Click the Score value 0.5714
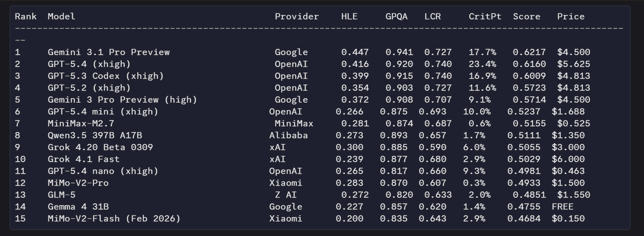This screenshot has width=644, height=236. 529,99
